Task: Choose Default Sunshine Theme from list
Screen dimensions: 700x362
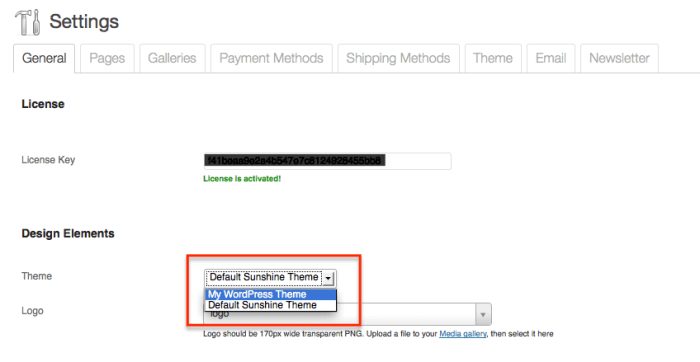Action: click(271, 305)
